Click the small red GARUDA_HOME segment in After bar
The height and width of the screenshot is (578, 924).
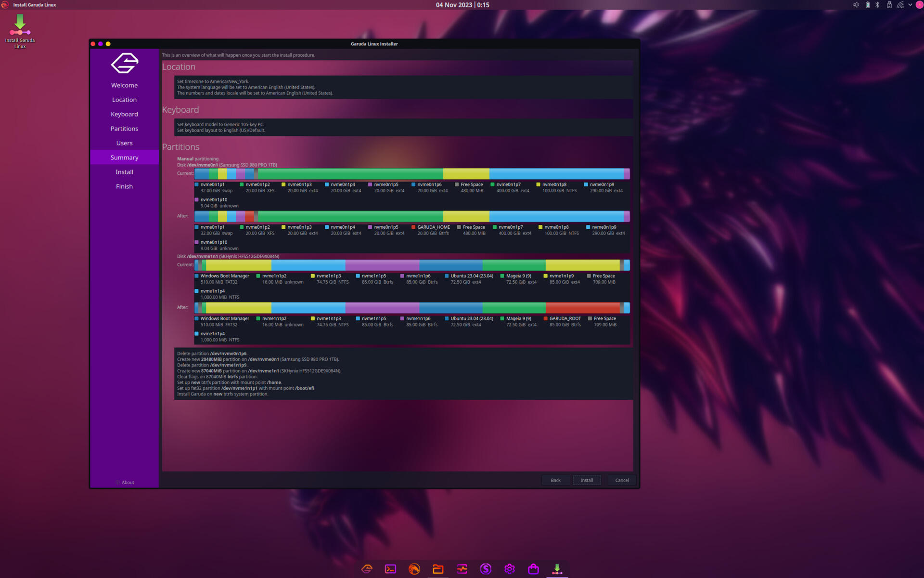click(x=249, y=216)
